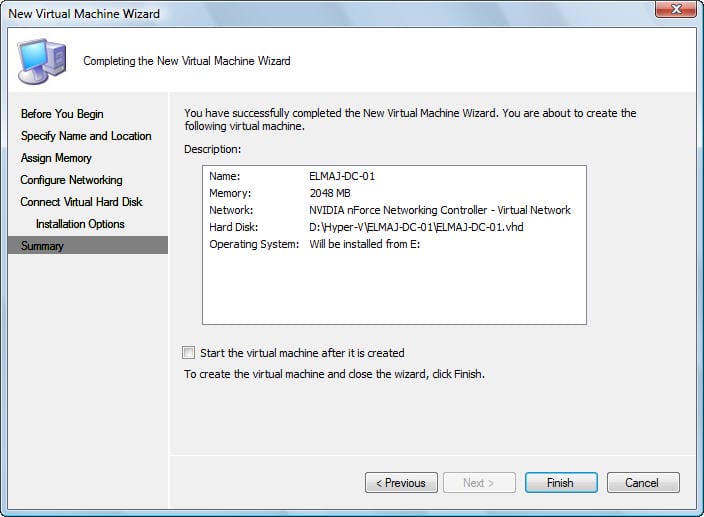Click the hard disk path ending in ELMAJ-DC-01.vhd
This screenshot has width=704, height=517.
[416, 227]
